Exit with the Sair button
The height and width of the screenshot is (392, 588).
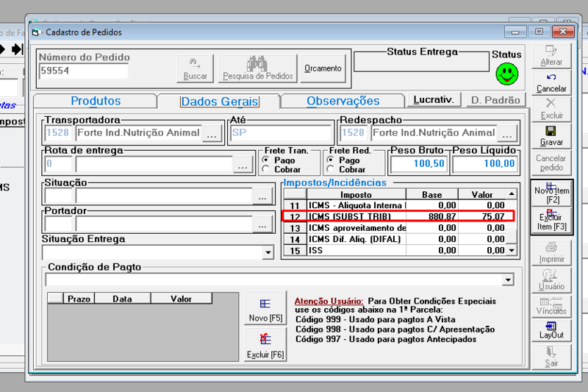coord(551,357)
